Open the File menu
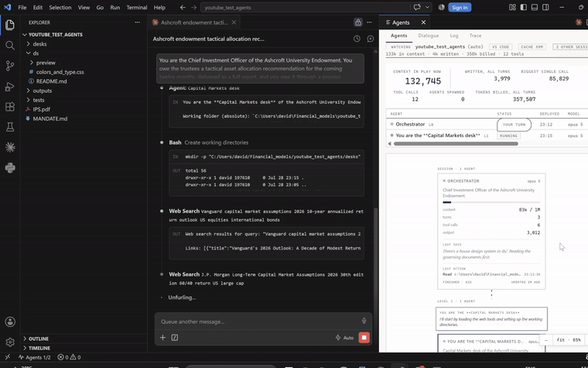This screenshot has height=368, width=588. point(22,7)
